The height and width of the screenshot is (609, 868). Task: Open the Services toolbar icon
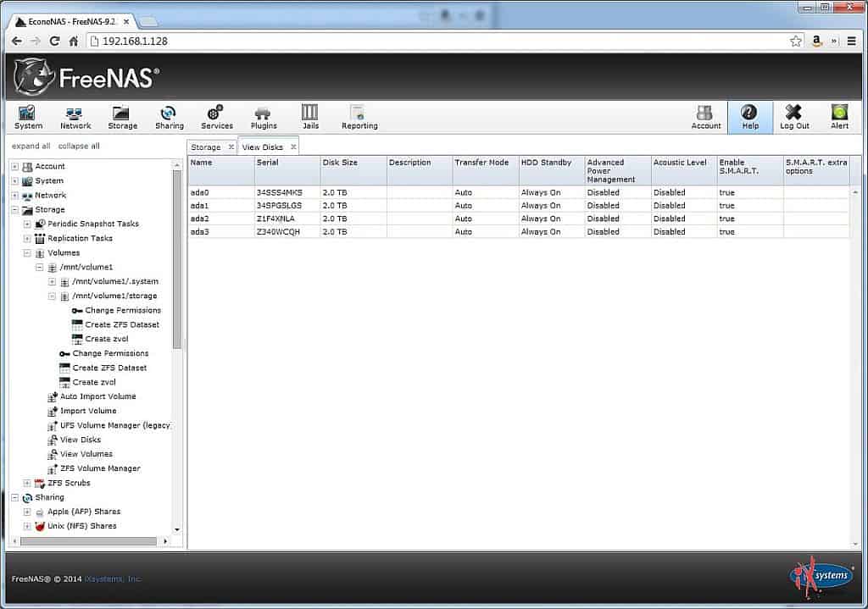tap(216, 117)
